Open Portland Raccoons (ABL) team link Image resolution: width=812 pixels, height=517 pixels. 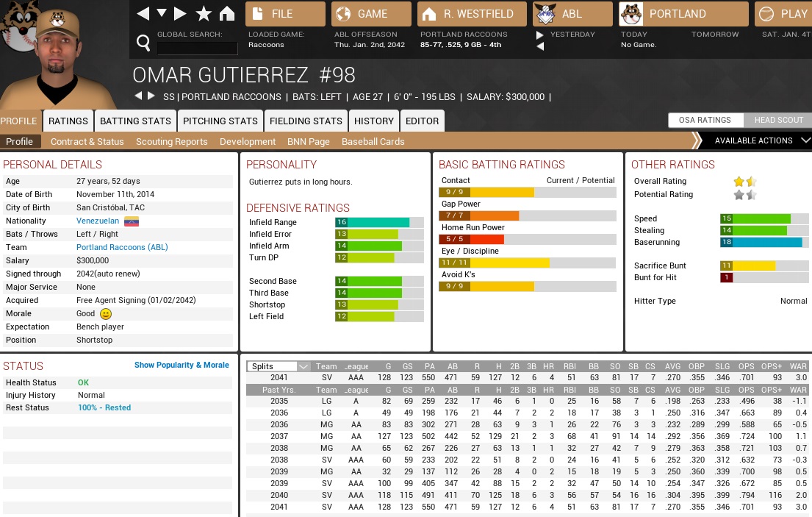(x=122, y=247)
